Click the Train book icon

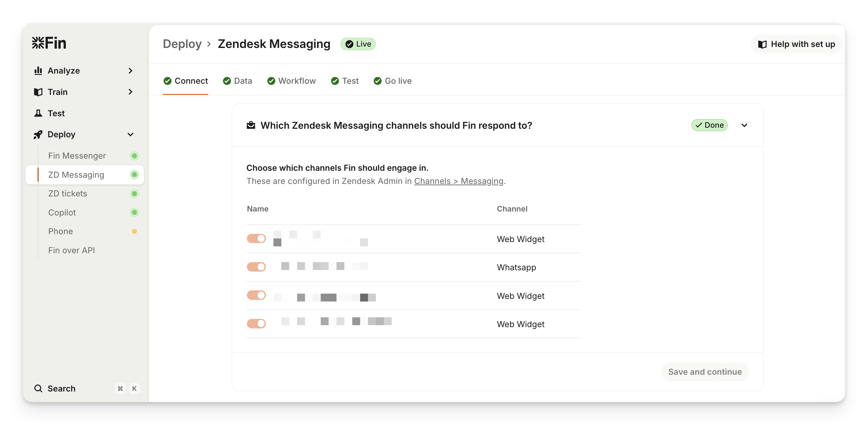pos(38,92)
